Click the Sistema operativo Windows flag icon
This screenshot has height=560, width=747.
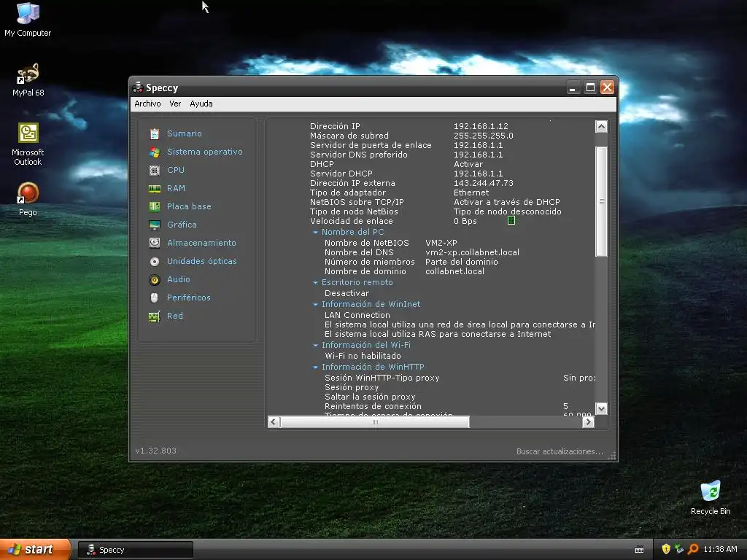[155, 152]
